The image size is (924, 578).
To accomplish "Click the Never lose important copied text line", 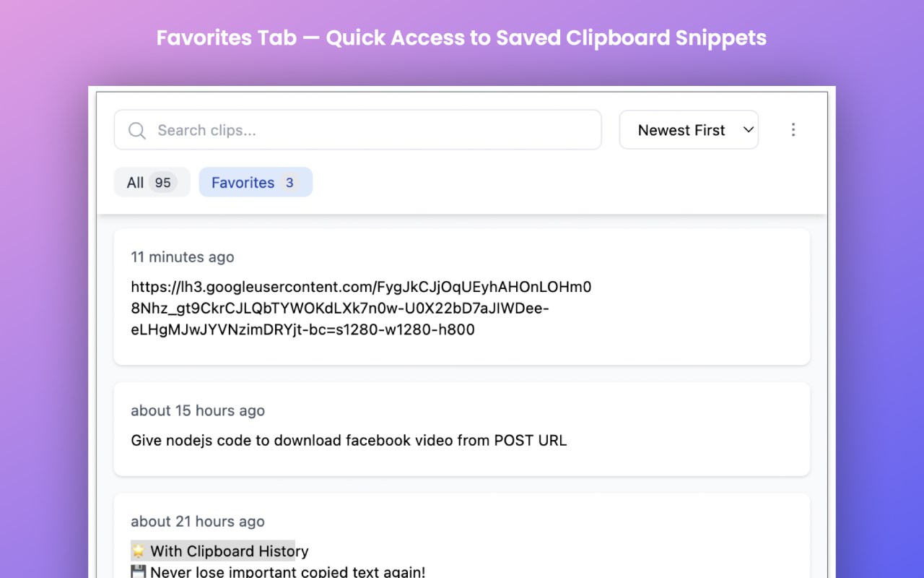I will coord(287,572).
